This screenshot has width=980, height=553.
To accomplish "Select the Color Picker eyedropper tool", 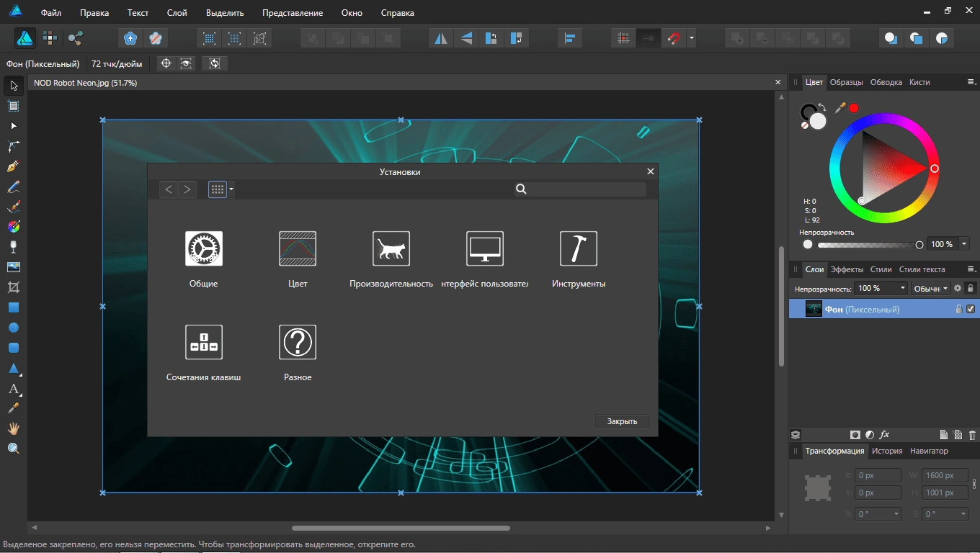I will [14, 408].
